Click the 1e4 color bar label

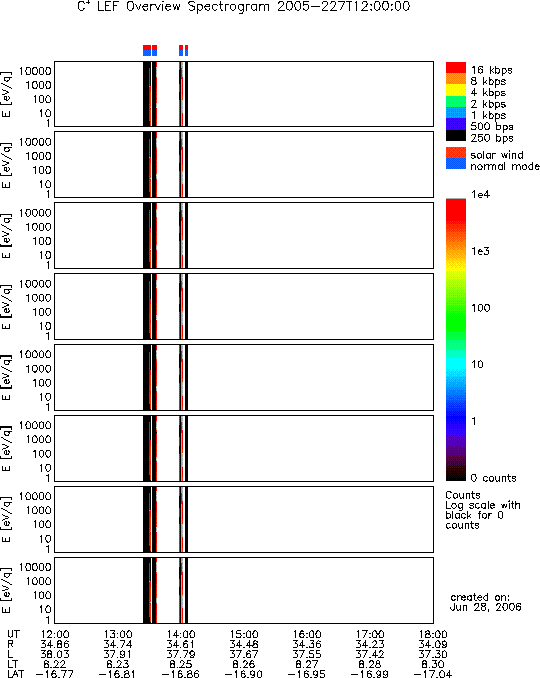[480, 195]
